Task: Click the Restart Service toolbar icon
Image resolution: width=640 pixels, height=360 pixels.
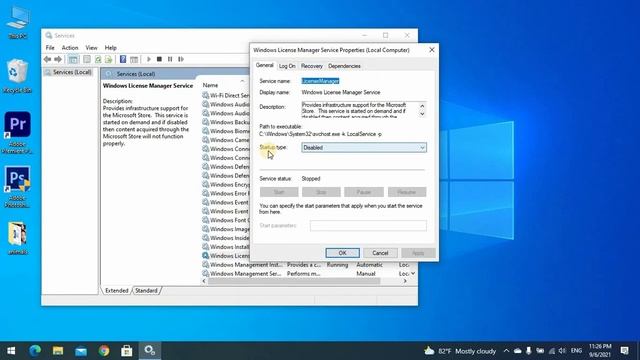Action: pos(181,59)
